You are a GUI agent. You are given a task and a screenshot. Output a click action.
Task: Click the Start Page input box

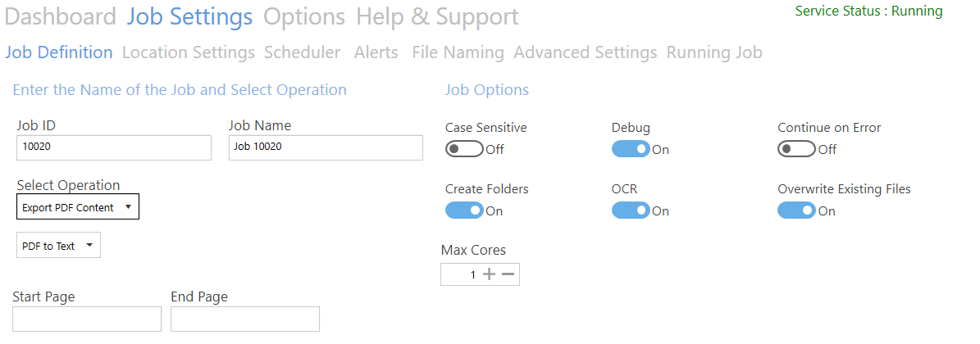[87, 319]
